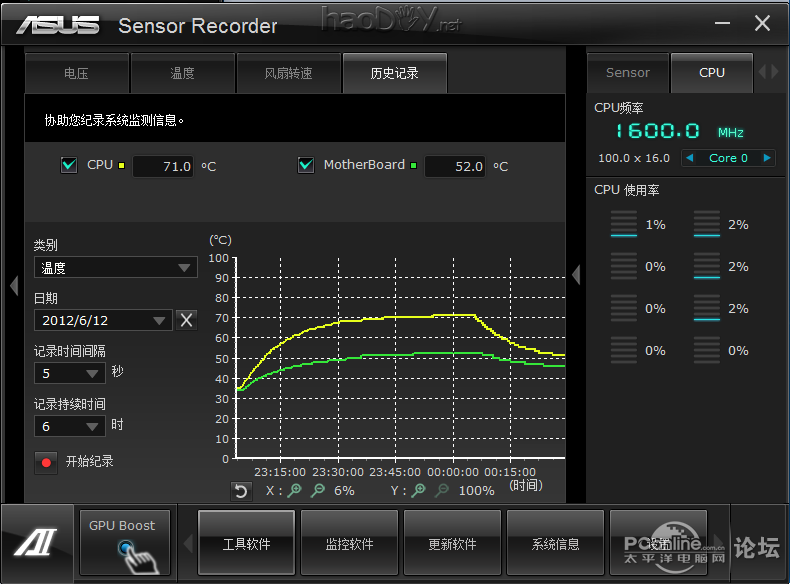Viewport: 790px width, 584px height.
Task: Switch to the next CPU core with right arrow
Action: coord(767,158)
